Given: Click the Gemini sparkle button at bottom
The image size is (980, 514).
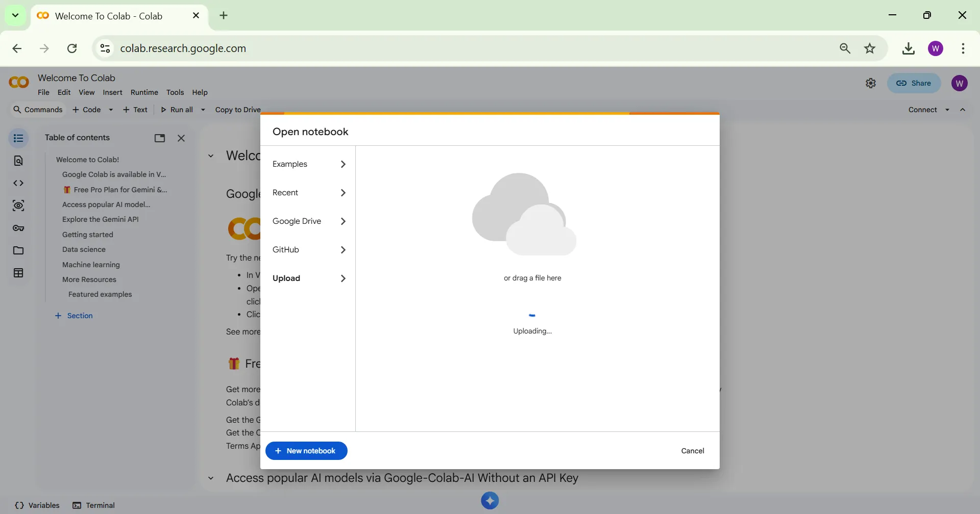Looking at the screenshot, I should pos(490,501).
